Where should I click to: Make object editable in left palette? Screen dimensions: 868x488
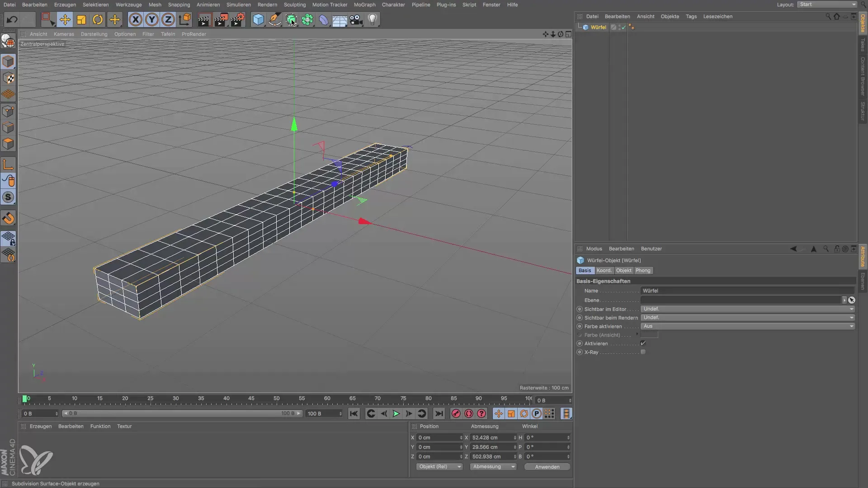(x=8, y=41)
